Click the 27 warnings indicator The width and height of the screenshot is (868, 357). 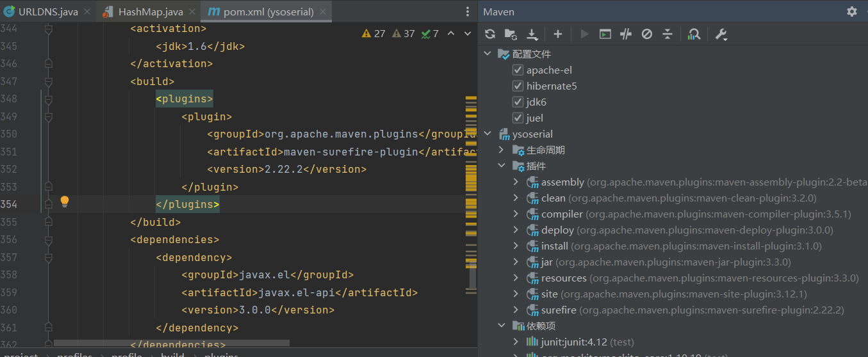tap(373, 33)
